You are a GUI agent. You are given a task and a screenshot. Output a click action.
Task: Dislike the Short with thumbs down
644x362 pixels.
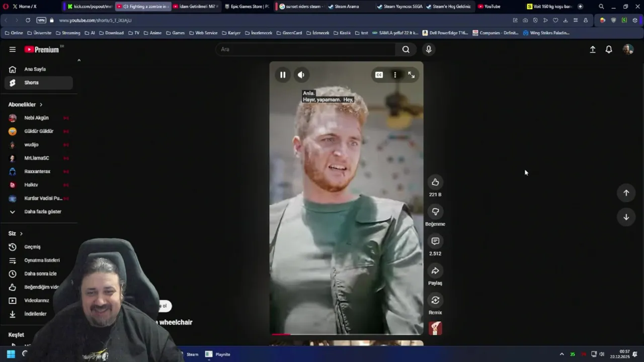pyautogui.click(x=435, y=212)
